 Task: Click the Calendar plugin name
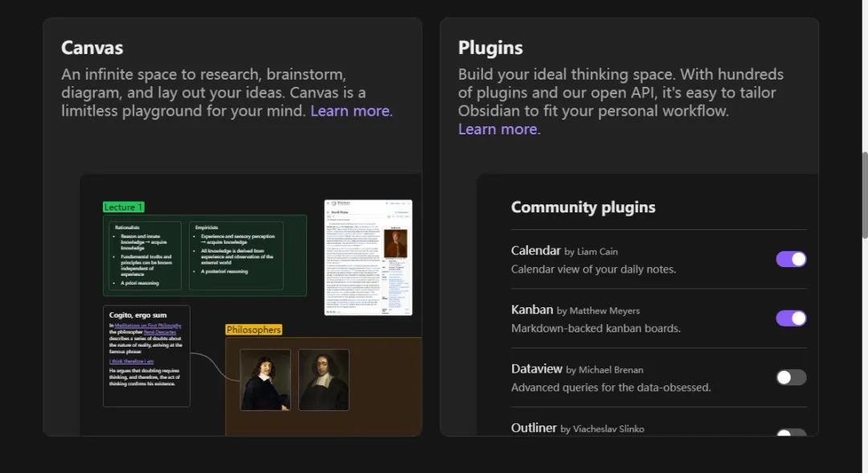pos(536,250)
